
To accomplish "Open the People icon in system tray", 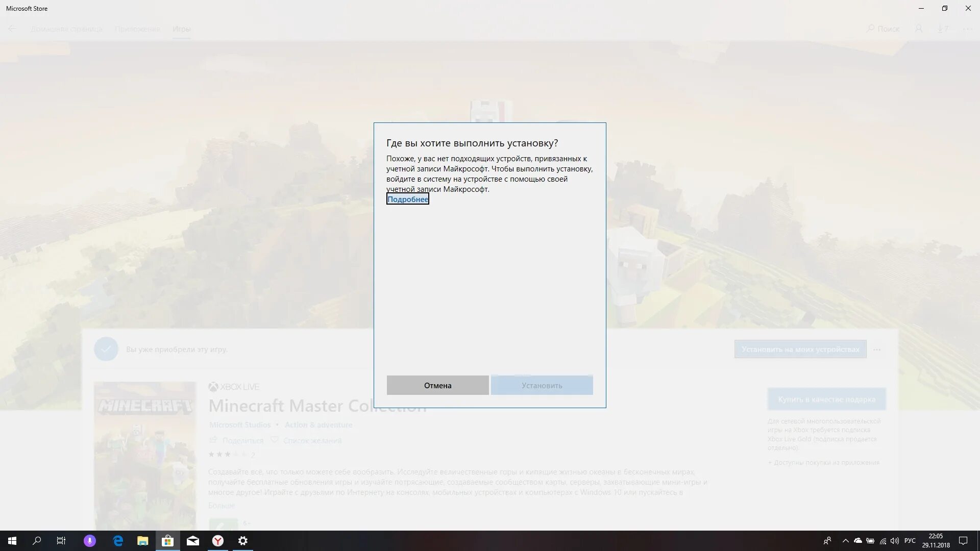I will click(x=827, y=541).
